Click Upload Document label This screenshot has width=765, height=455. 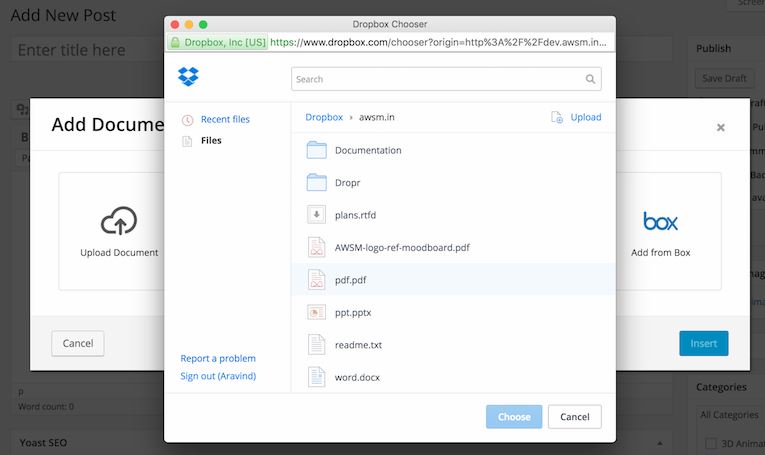(x=119, y=253)
